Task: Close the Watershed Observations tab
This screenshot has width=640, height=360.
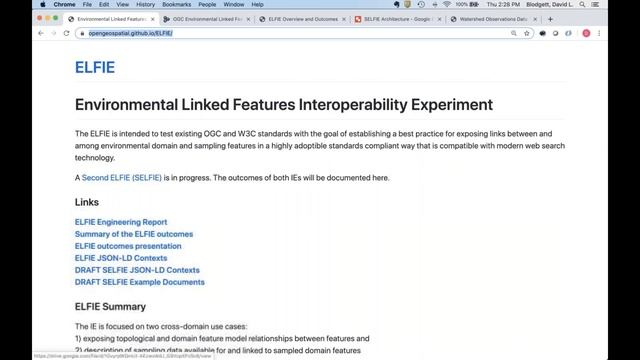Action: 535,19
